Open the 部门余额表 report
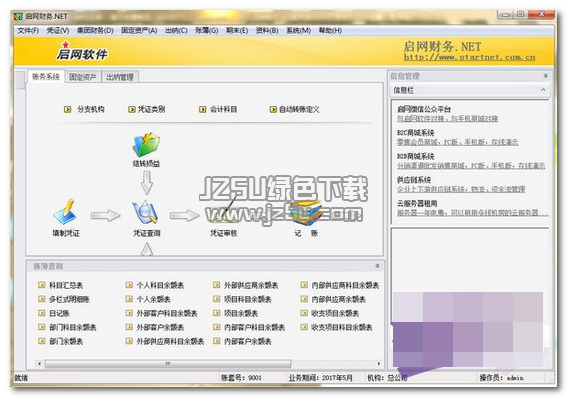The image size is (568, 398). tap(61, 341)
